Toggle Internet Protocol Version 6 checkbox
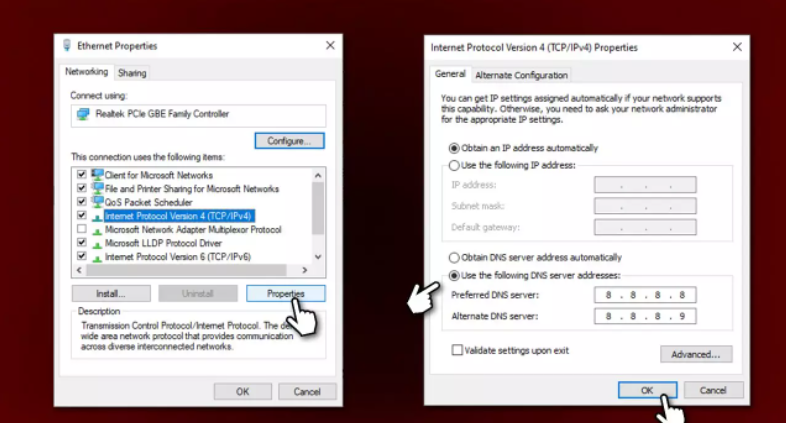786x423 pixels. coord(82,256)
